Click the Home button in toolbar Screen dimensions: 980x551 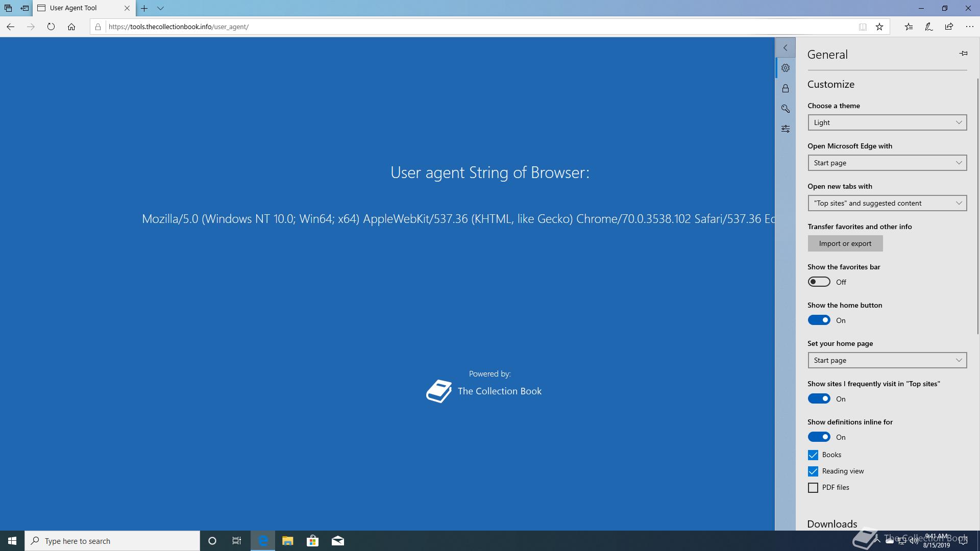pyautogui.click(x=71, y=27)
